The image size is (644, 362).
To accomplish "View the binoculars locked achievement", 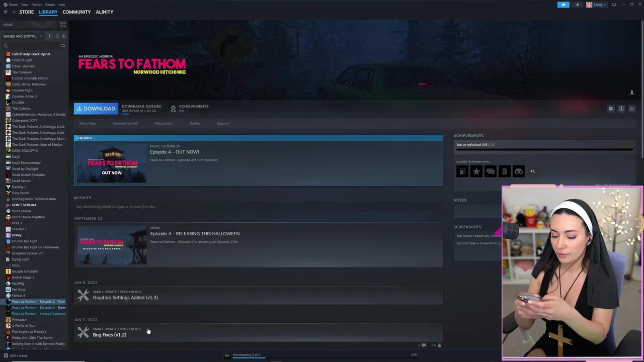I will tap(519, 171).
